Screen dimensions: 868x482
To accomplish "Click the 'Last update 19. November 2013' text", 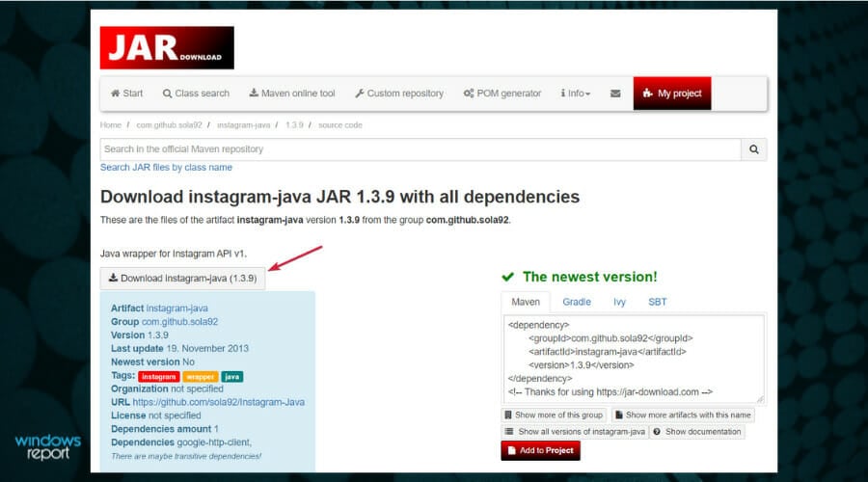I will (x=179, y=349).
